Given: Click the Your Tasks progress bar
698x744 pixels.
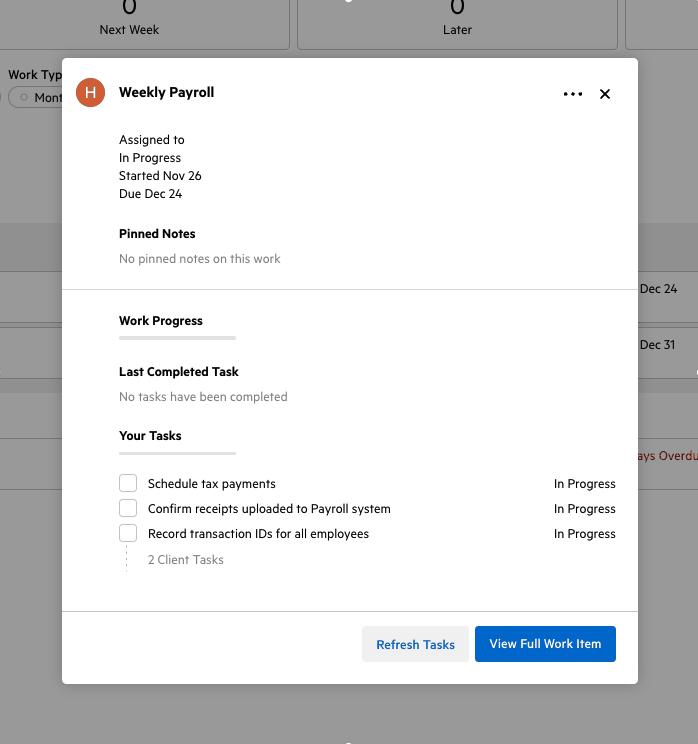Looking at the screenshot, I should pyautogui.click(x=177, y=454).
